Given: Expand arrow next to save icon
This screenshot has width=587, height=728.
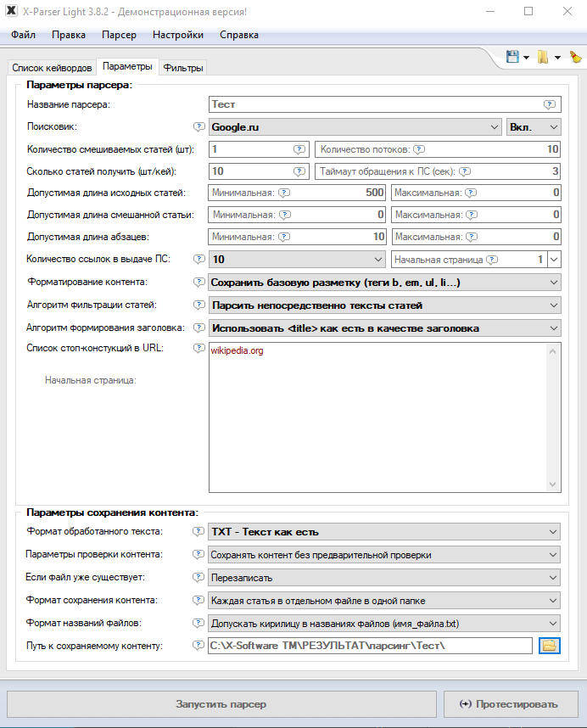Looking at the screenshot, I should [526, 58].
